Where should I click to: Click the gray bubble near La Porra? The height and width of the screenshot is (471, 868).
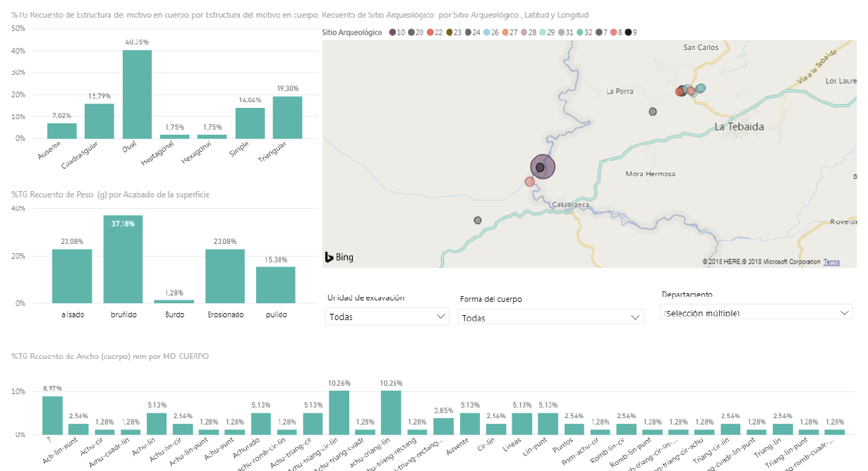[653, 111]
